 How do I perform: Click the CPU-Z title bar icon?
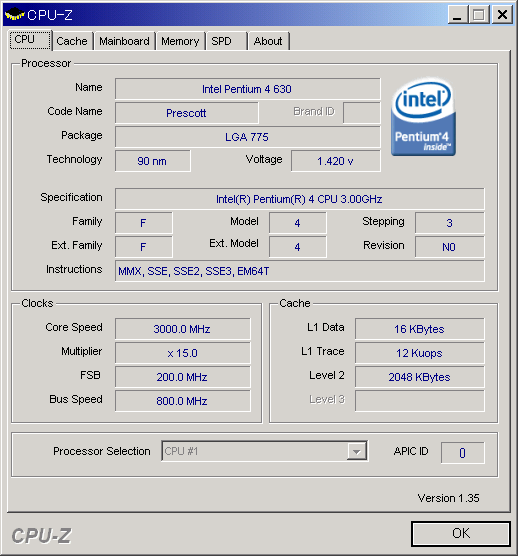click(14, 14)
